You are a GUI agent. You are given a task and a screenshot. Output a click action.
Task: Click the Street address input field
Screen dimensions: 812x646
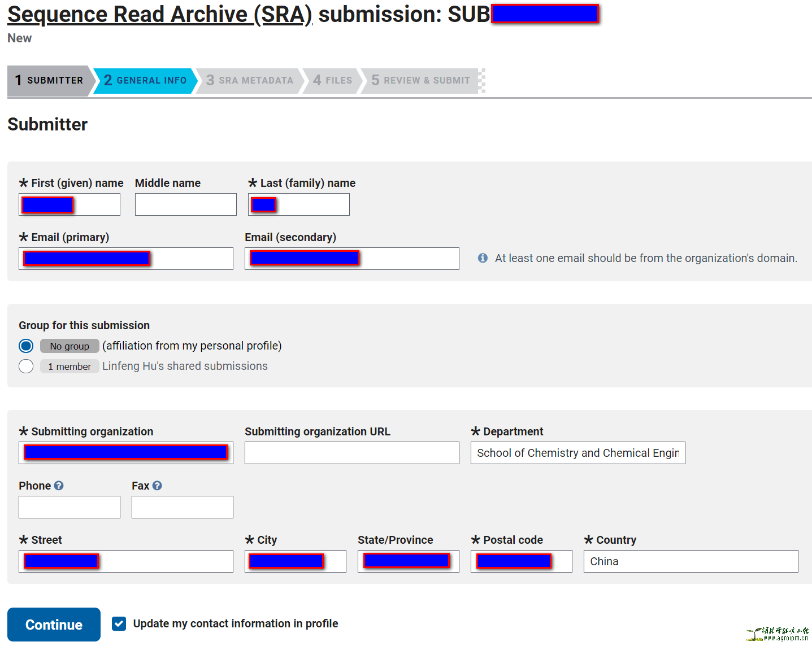[164, 561]
